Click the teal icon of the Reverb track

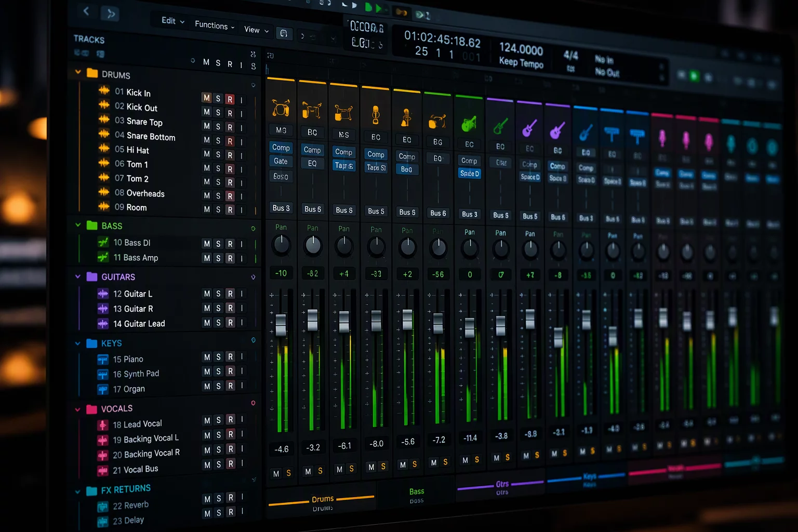(102, 507)
